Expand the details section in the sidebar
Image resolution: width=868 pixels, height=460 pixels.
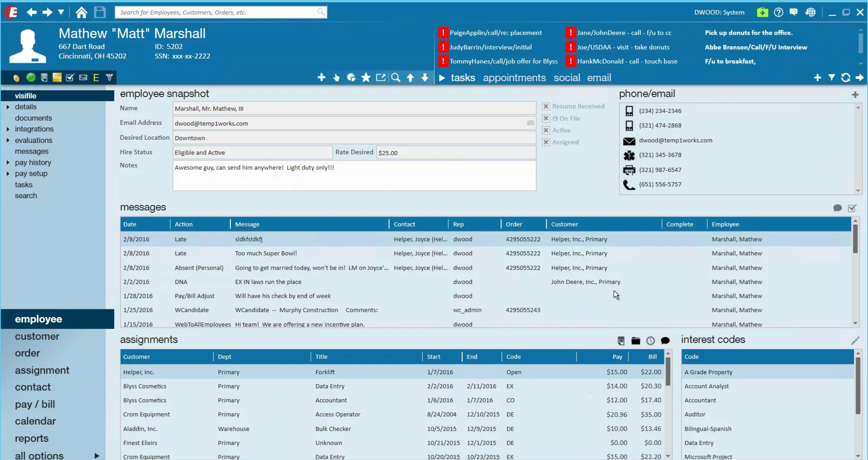point(8,107)
